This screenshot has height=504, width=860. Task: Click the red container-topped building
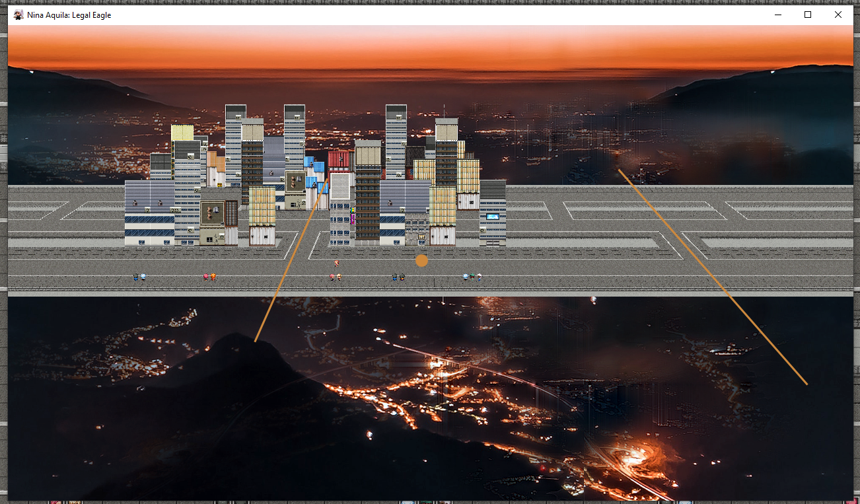pos(338,159)
